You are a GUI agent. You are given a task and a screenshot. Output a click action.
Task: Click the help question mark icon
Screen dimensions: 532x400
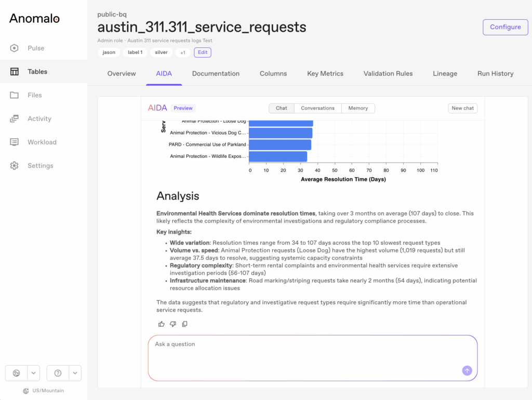[58, 373]
